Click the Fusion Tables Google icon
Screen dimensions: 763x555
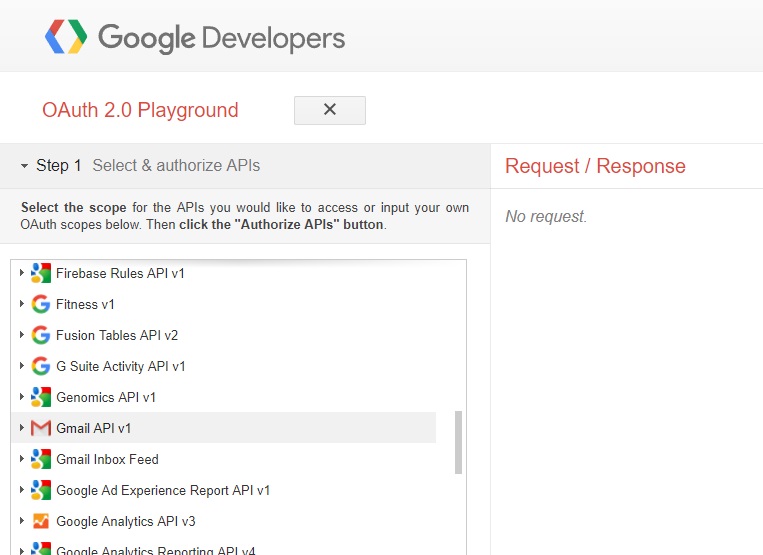40,335
